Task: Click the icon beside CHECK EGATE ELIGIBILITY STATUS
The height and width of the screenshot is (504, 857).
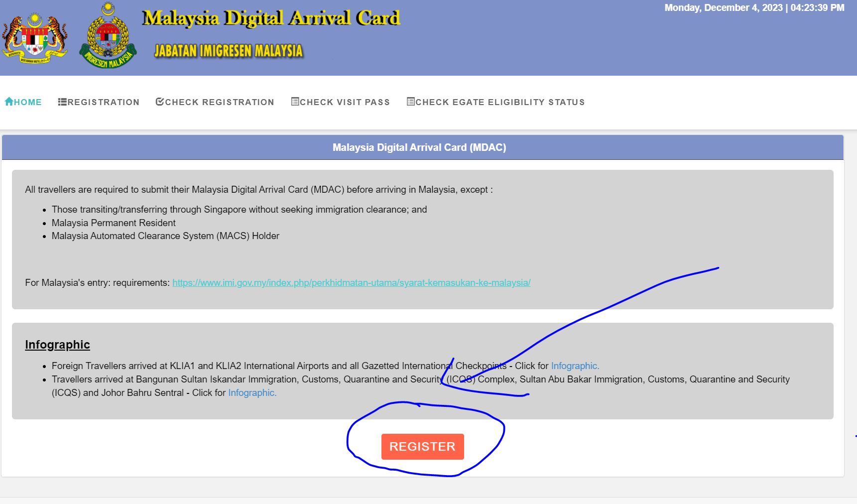Action: pos(410,102)
